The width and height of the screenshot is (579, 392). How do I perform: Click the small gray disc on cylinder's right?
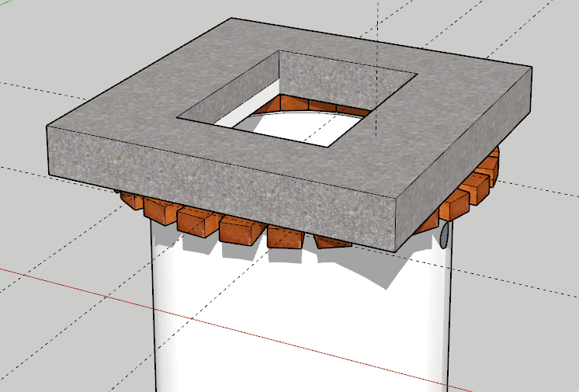click(x=445, y=236)
